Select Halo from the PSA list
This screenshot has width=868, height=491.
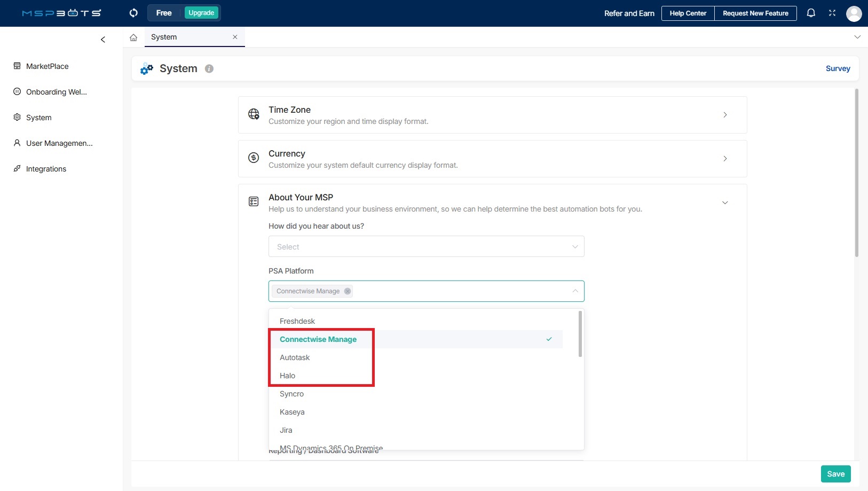(x=288, y=376)
